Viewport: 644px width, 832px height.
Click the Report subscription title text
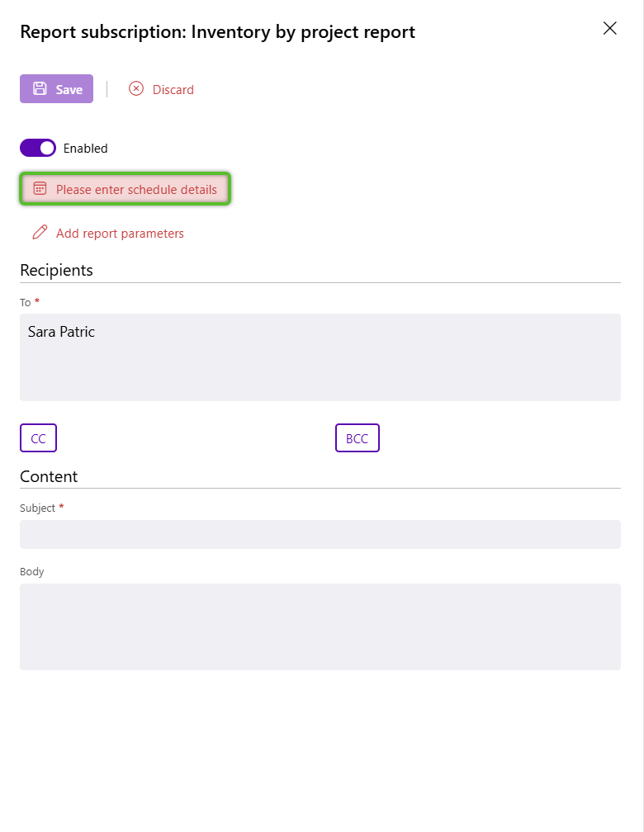click(217, 32)
